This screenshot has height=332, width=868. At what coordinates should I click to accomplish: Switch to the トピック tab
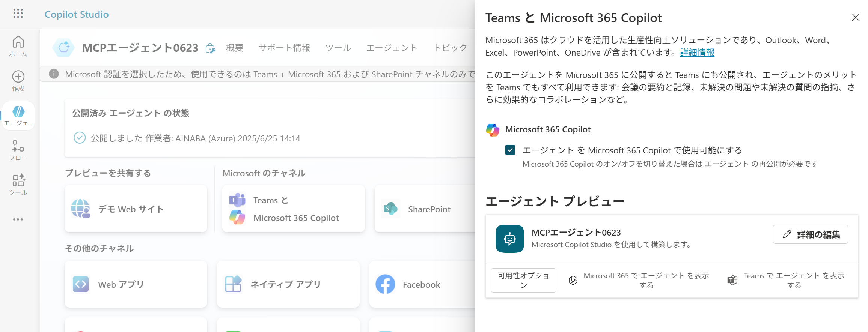[450, 48]
